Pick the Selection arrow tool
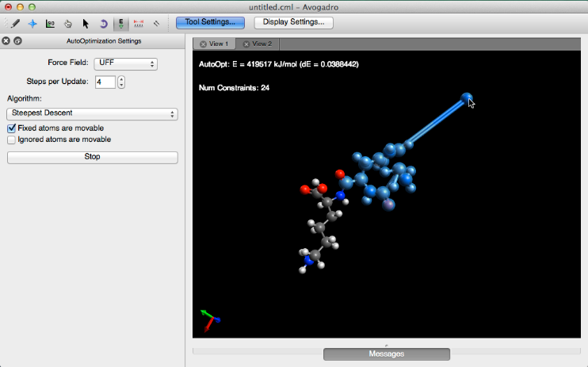 tap(86, 24)
